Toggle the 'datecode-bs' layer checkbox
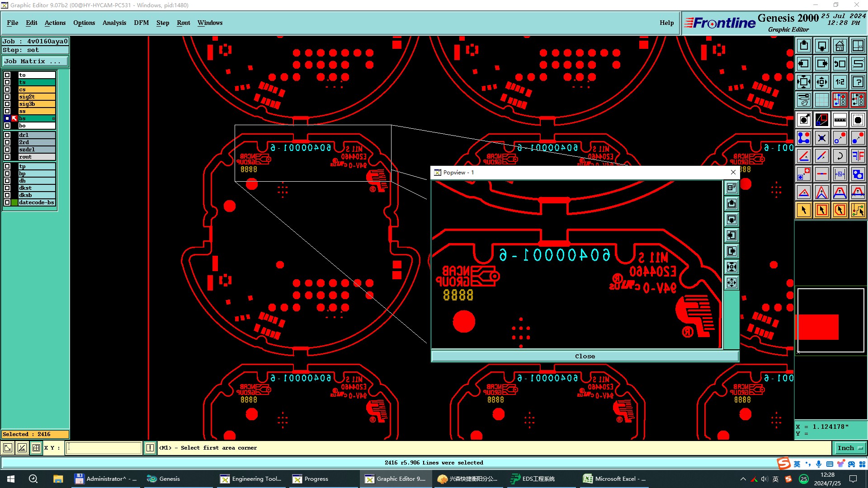868x488 pixels. [x=7, y=202]
